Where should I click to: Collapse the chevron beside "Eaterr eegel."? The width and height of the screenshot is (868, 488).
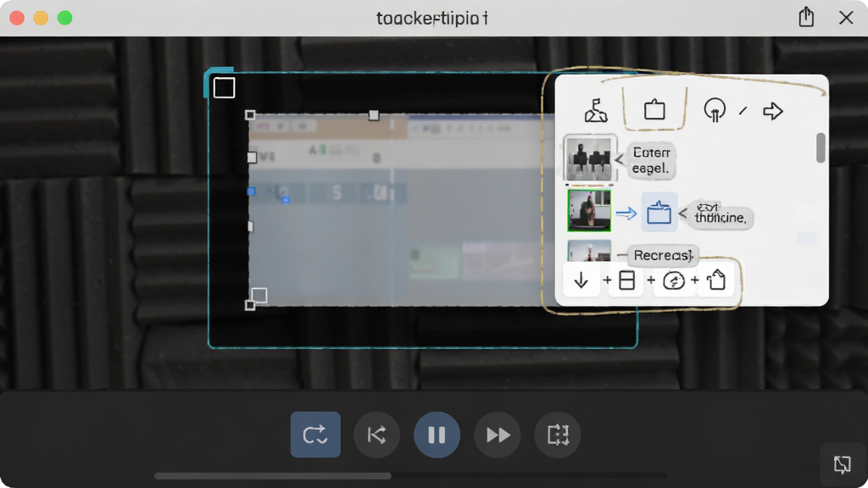tap(620, 160)
